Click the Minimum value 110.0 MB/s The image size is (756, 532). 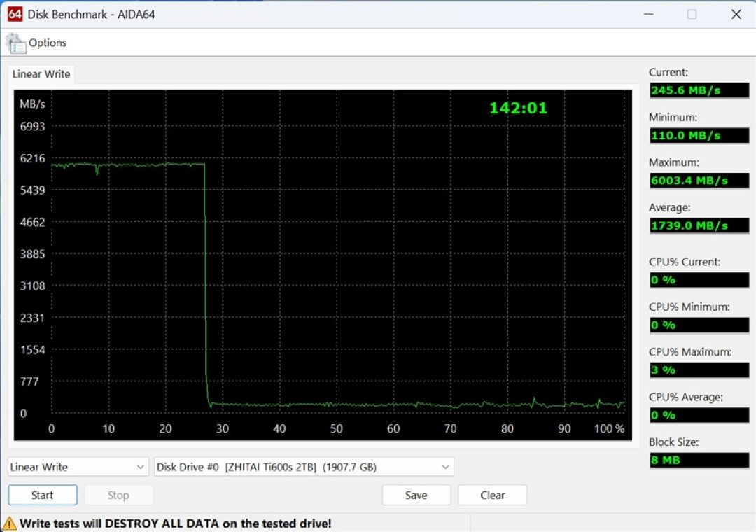click(699, 135)
